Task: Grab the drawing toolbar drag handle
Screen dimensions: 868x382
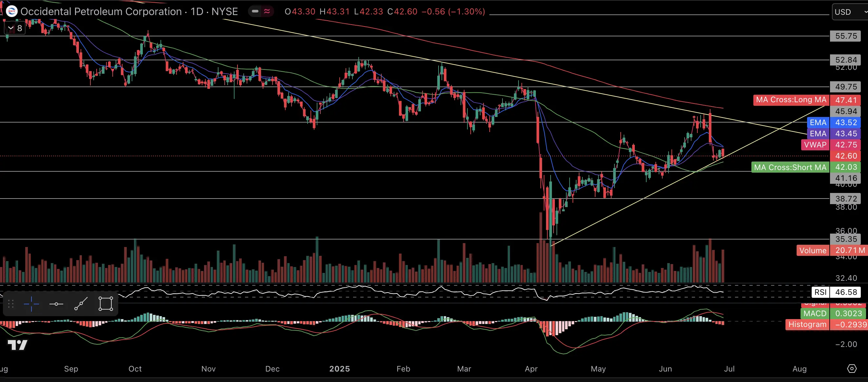Action: click(11, 304)
